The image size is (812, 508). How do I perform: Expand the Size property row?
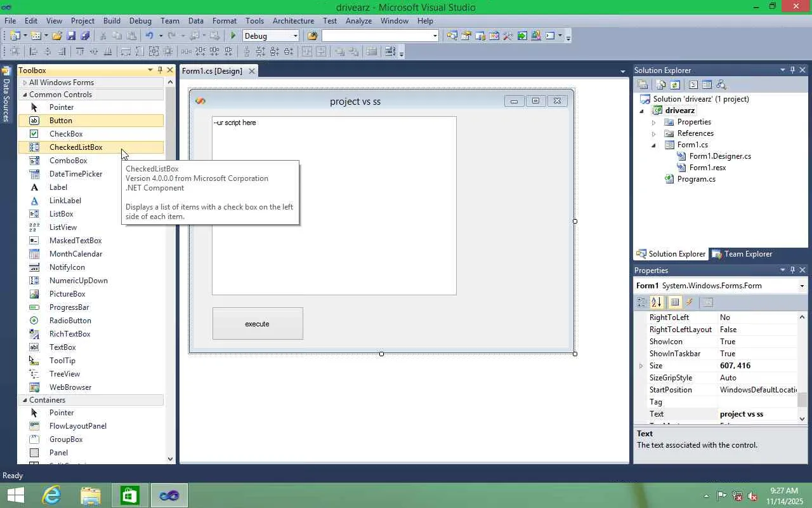click(x=641, y=366)
